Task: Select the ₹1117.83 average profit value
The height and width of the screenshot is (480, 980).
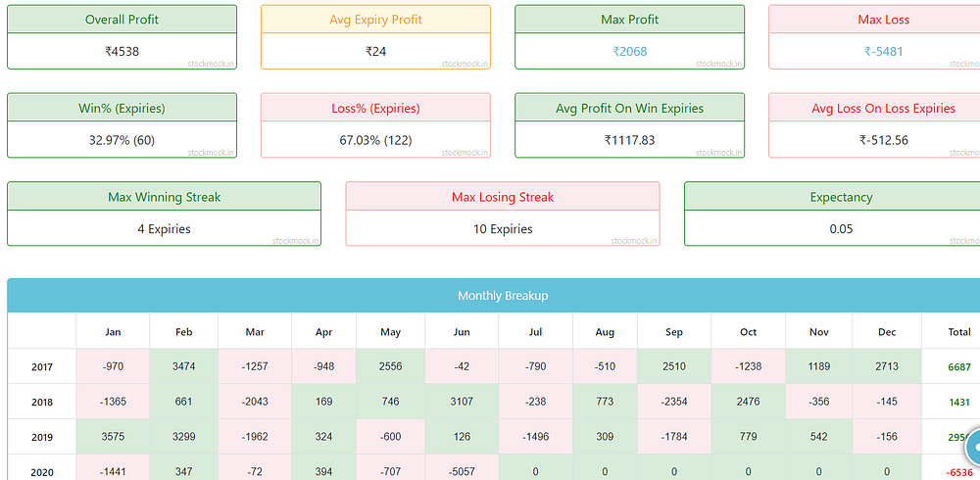Action: point(629,140)
